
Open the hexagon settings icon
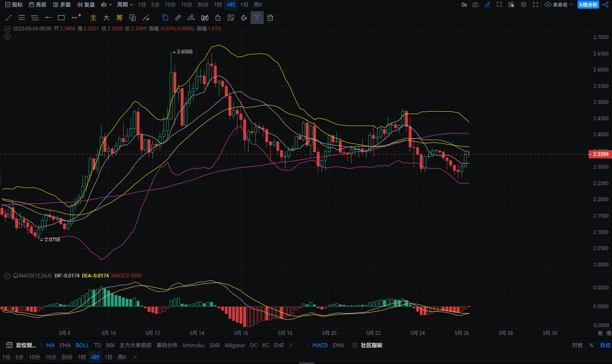[x=524, y=5]
